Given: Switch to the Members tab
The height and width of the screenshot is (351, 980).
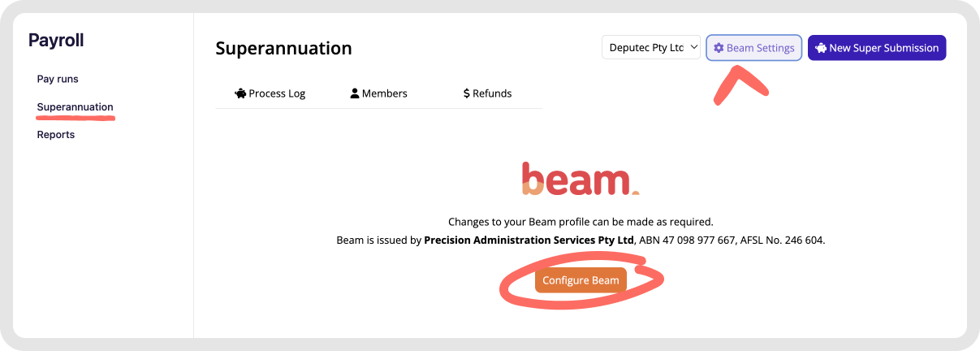Looking at the screenshot, I should tap(379, 93).
